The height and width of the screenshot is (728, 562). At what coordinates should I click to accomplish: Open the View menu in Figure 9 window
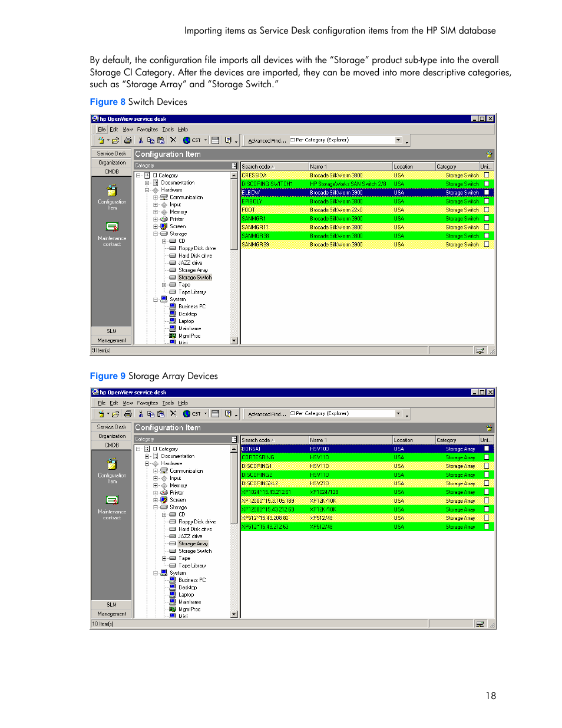(x=128, y=403)
